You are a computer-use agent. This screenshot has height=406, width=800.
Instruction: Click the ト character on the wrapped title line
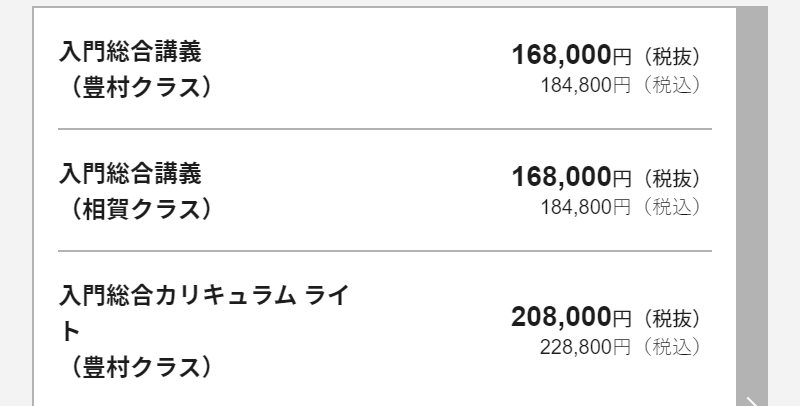tap(70, 332)
